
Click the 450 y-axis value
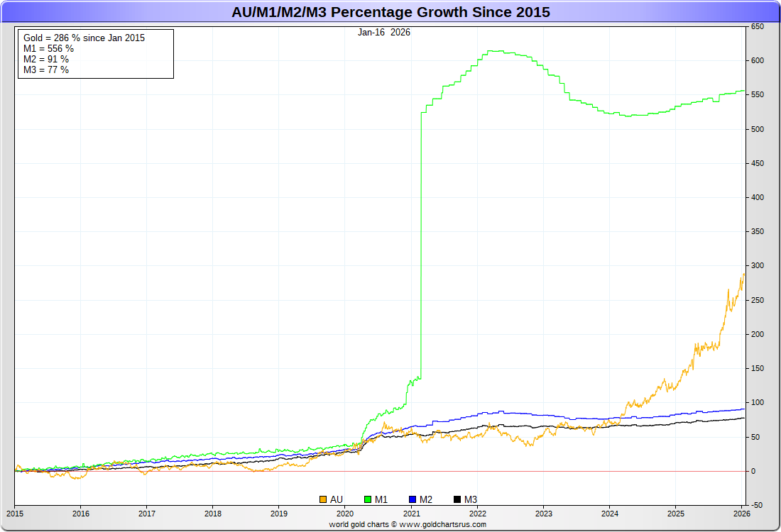tap(757, 163)
